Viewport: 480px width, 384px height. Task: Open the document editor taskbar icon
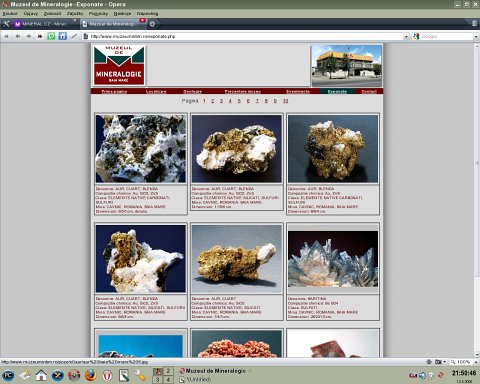point(124,376)
